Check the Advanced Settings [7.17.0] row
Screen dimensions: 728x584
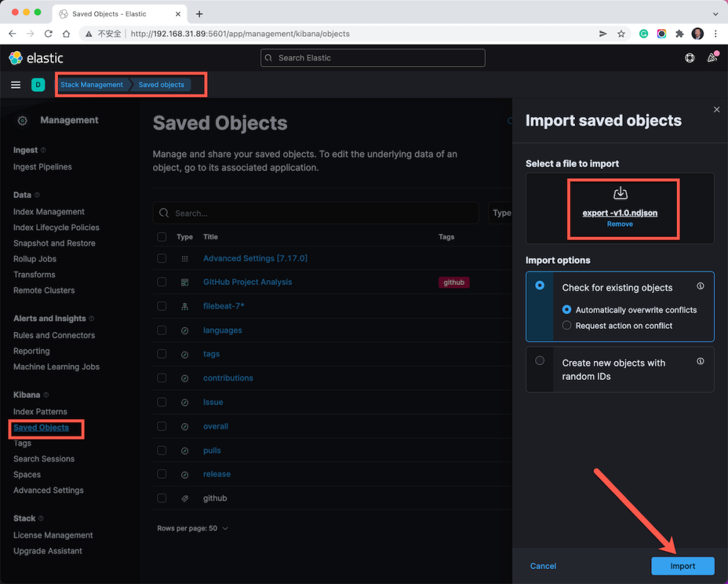[x=162, y=259]
